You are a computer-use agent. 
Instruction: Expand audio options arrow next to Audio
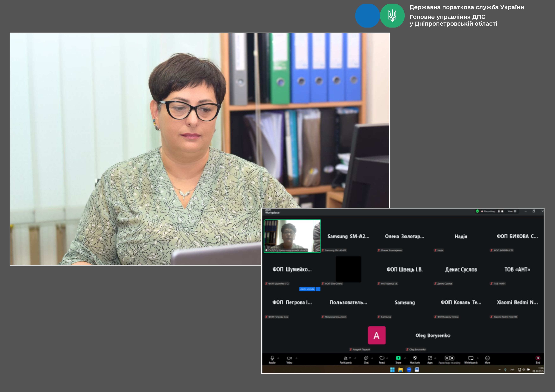coord(278,358)
